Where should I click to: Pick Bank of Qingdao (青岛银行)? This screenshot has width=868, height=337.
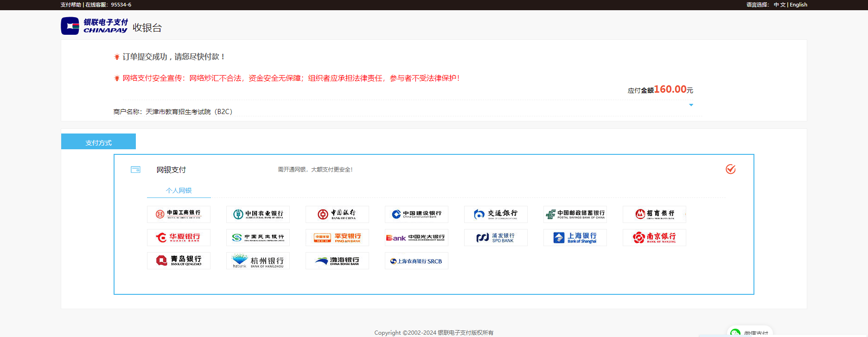click(x=179, y=261)
